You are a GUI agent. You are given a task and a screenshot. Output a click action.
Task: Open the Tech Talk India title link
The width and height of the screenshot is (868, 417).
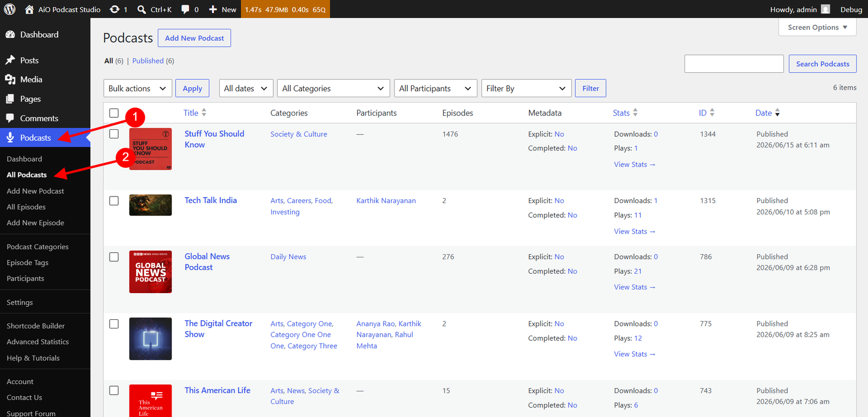coord(210,200)
